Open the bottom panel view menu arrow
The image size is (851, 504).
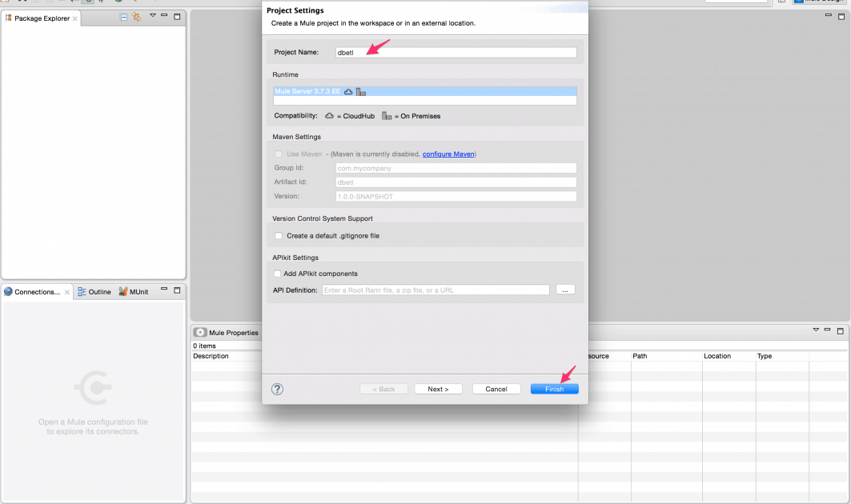pos(816,329)
